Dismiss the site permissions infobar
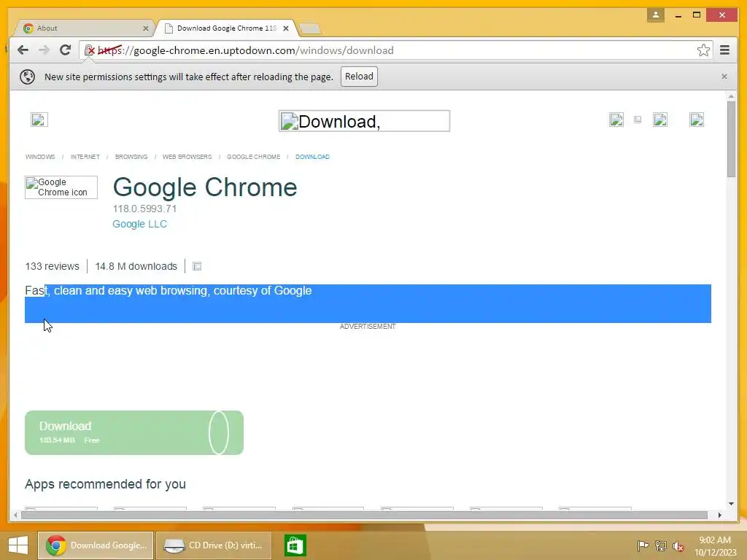The image size is (747, 560). click(724, 76)
